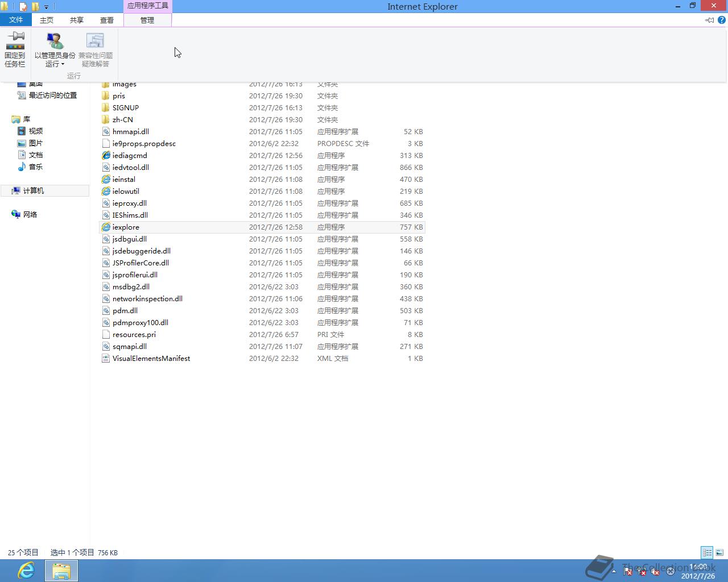728x582 pixels.
Task: Click the PRI 文件 type cell
Action: (x=331, y=334)
